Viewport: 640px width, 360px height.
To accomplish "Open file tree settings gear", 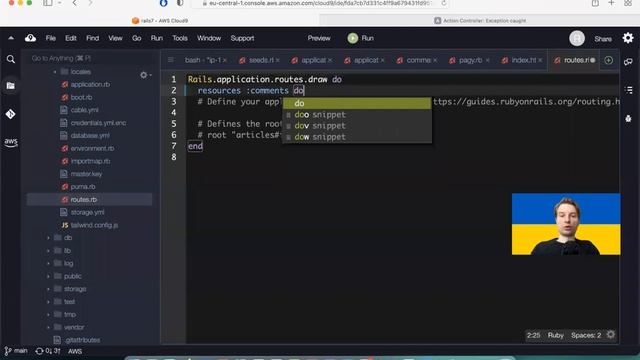I will [x=144, y=75].
